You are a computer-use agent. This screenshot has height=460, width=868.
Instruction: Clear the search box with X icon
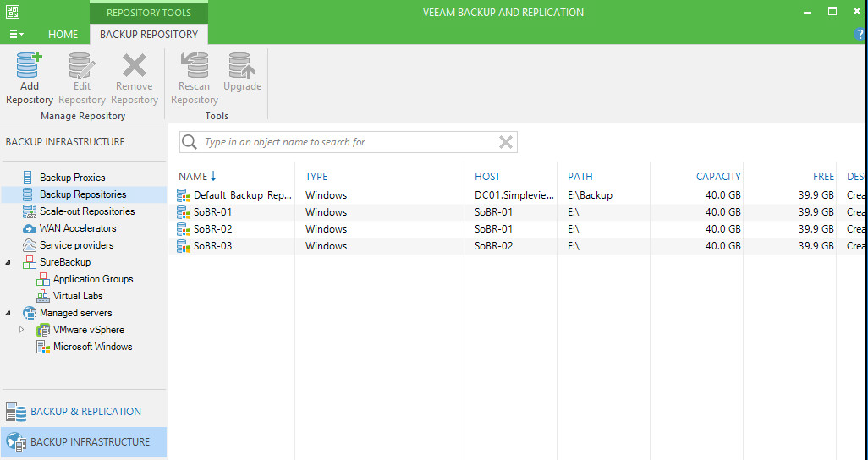(505, 142)
